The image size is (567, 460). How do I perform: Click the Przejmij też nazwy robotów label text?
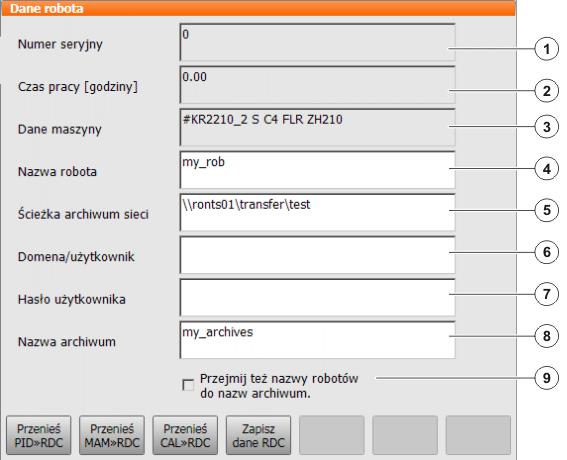[x=279, y=386]
